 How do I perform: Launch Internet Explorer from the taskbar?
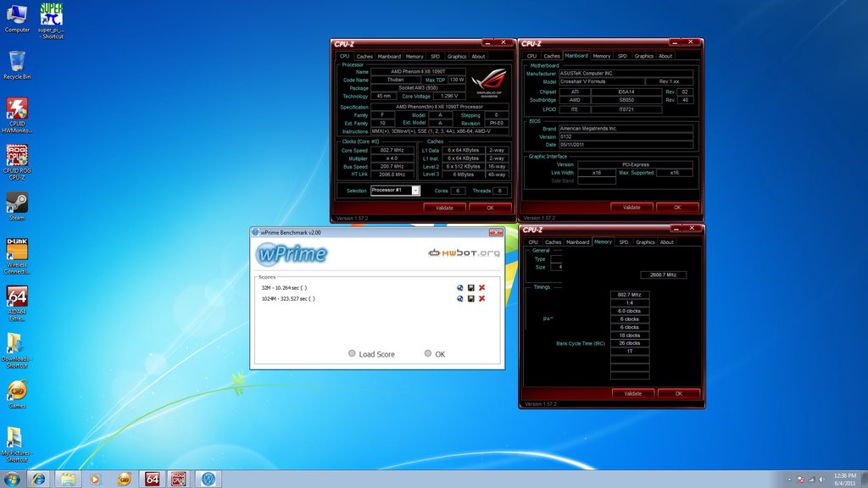click(38, 479)
